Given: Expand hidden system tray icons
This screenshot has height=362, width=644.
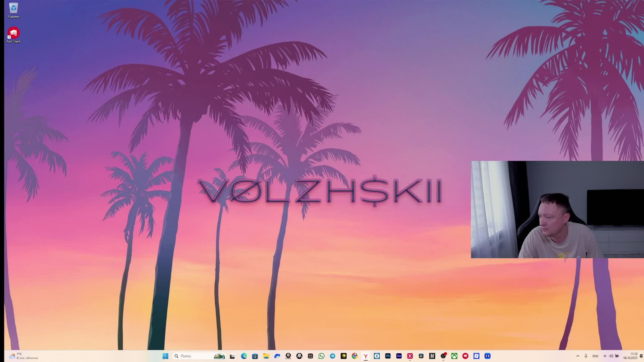Looking at the screenshot, I should click(x=578, y=356).
